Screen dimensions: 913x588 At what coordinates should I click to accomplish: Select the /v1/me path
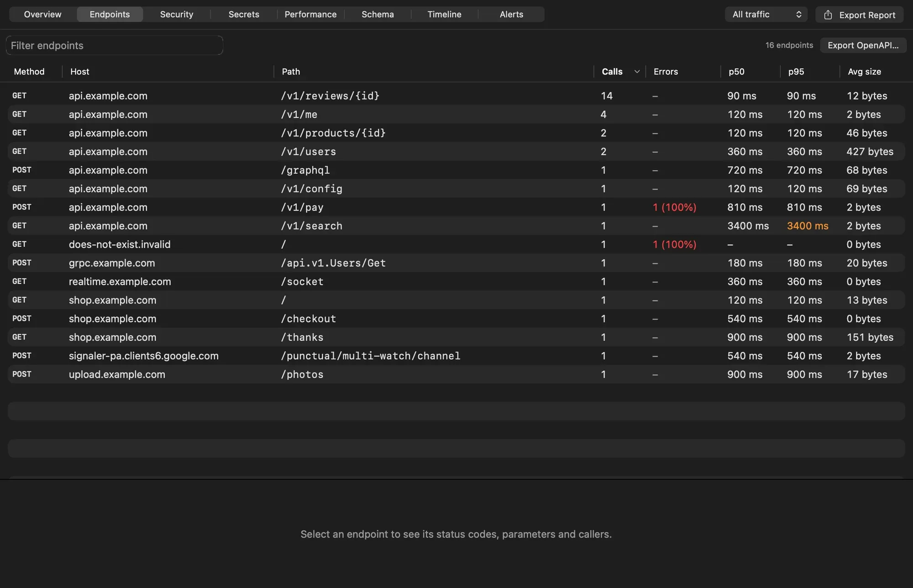coord(299,115)
